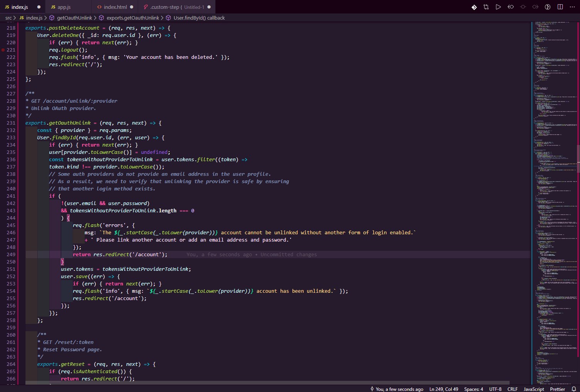580x392 pixels.
Task: Open the src breadcrumb segment
Action: 8,18
